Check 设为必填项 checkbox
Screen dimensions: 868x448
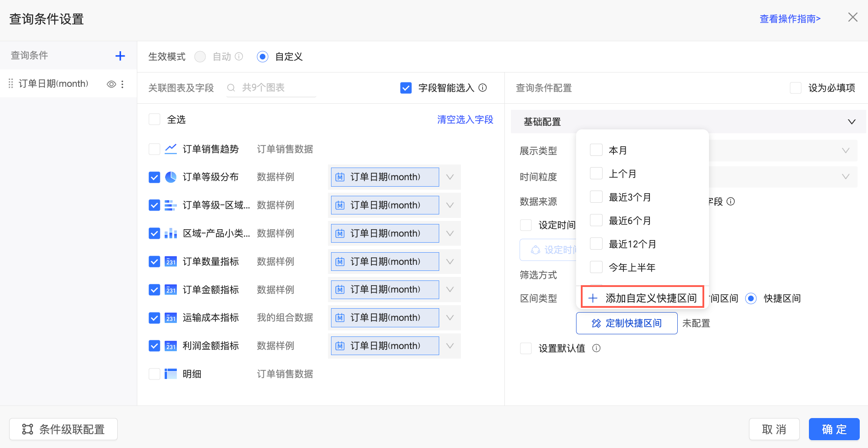click(795, 88)
